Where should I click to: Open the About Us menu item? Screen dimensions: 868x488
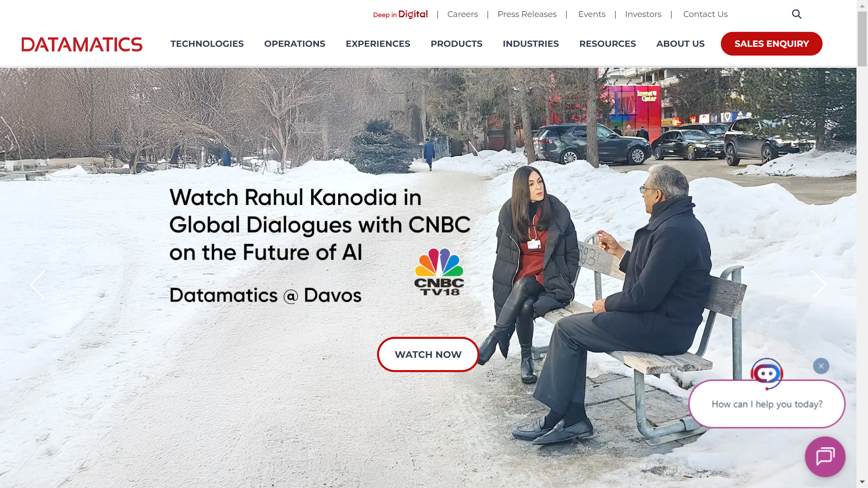click(680, 44)
